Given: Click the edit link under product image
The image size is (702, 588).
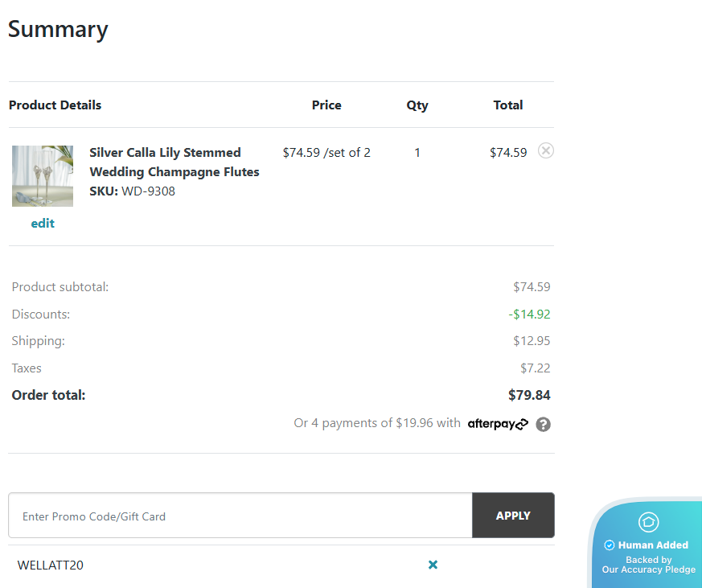Looking at the screenshot, I should (x=43, y=223).
